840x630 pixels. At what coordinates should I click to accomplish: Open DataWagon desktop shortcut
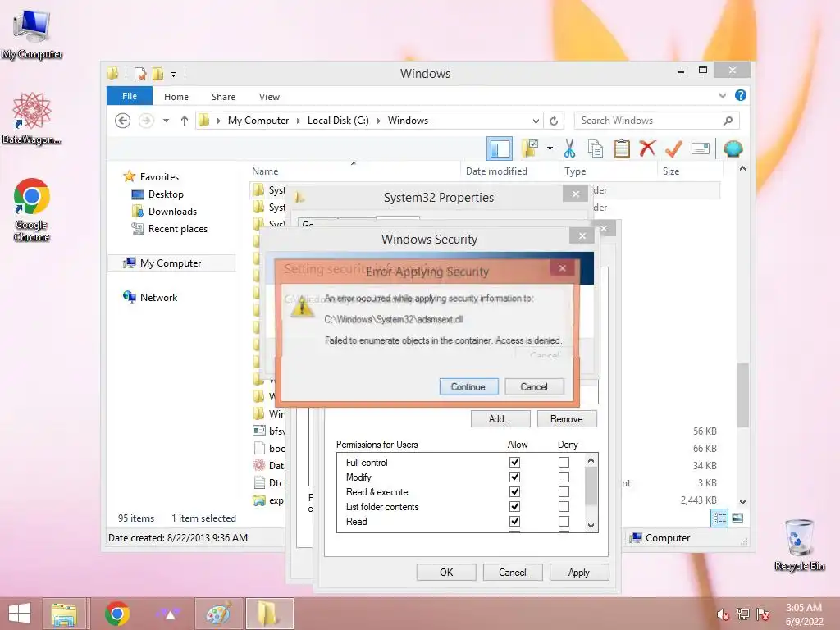click(x=32, y=118)
